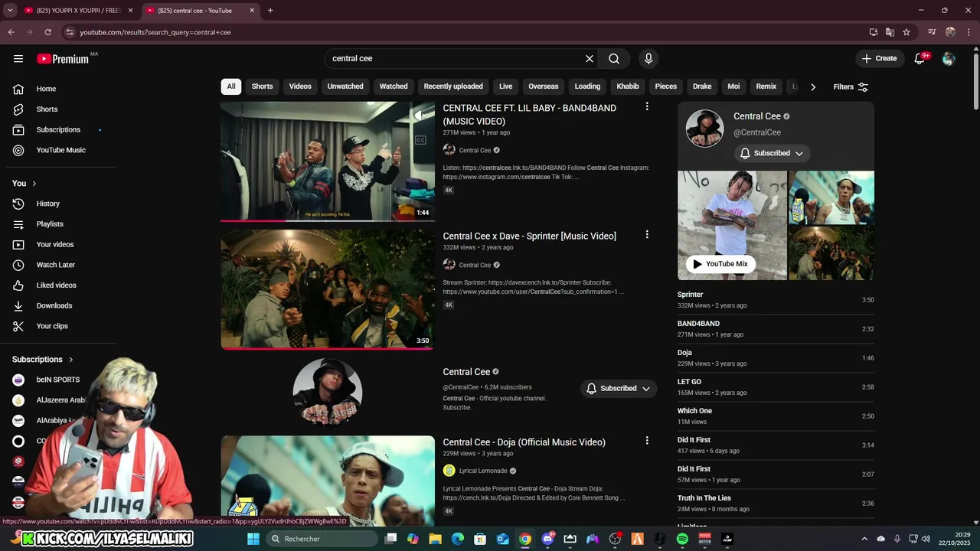980x551 pixels.
Task: Select the Shorts filter chip
Action: pyautogui.click(x=263, y=86)
